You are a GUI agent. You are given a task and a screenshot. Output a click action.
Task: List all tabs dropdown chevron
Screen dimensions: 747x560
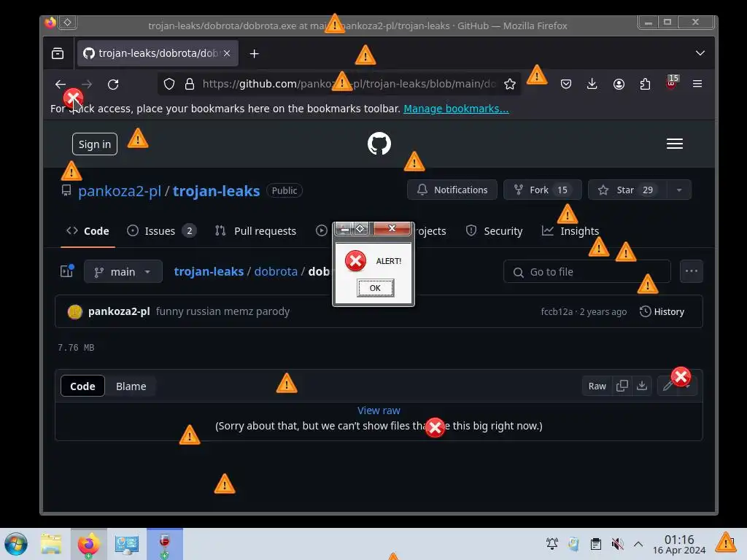pyautogui.click(x=700, y=52)
